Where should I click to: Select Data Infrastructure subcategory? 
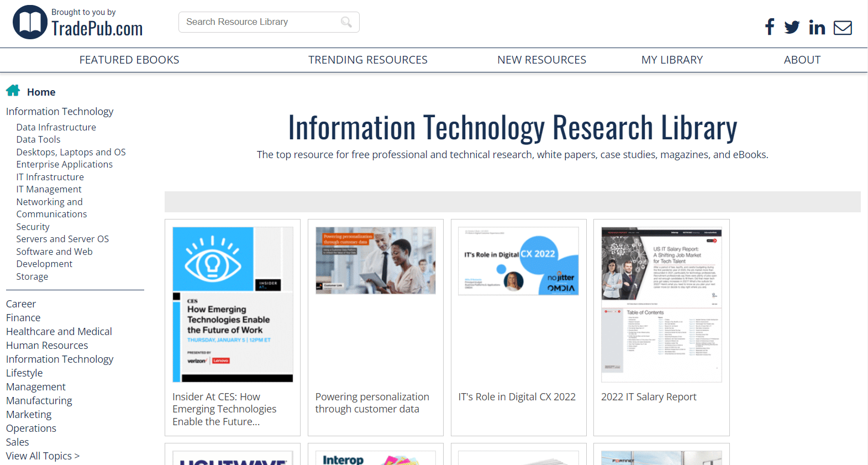pyautogui.click(x=56, y=127)
